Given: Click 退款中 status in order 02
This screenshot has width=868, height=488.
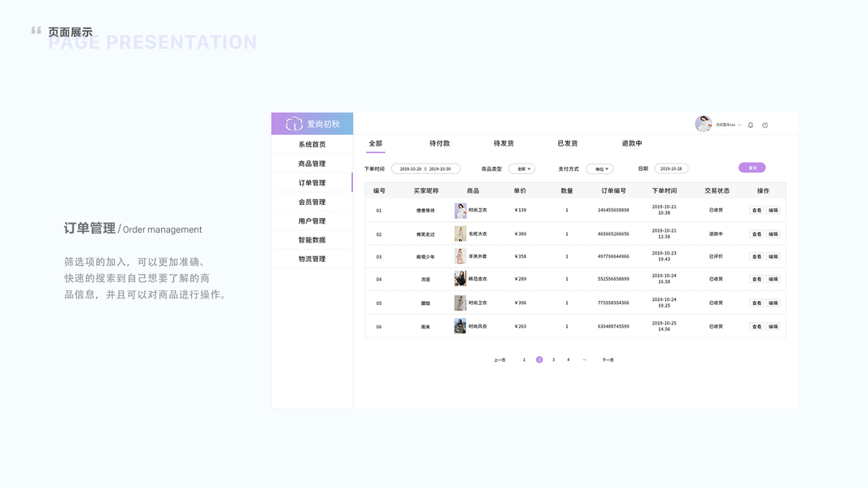Looking at the screenshot, I should pos(716,234).
